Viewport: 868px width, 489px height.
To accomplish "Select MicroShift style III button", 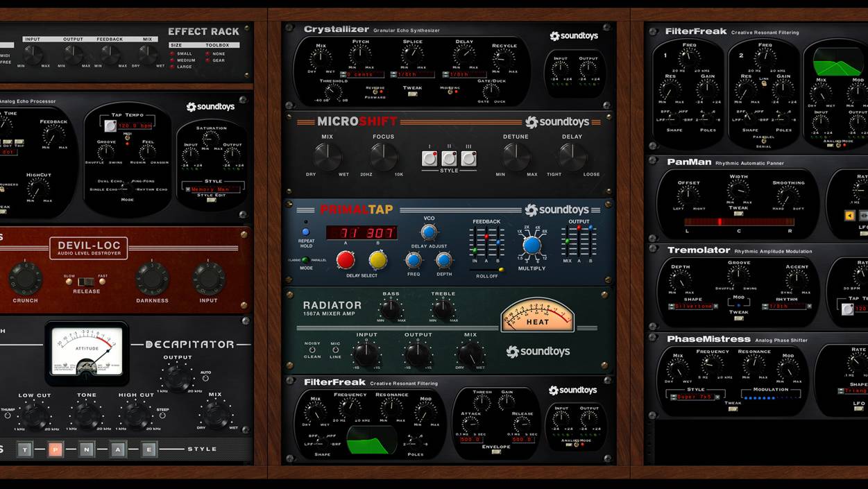I will click(469, 158).
